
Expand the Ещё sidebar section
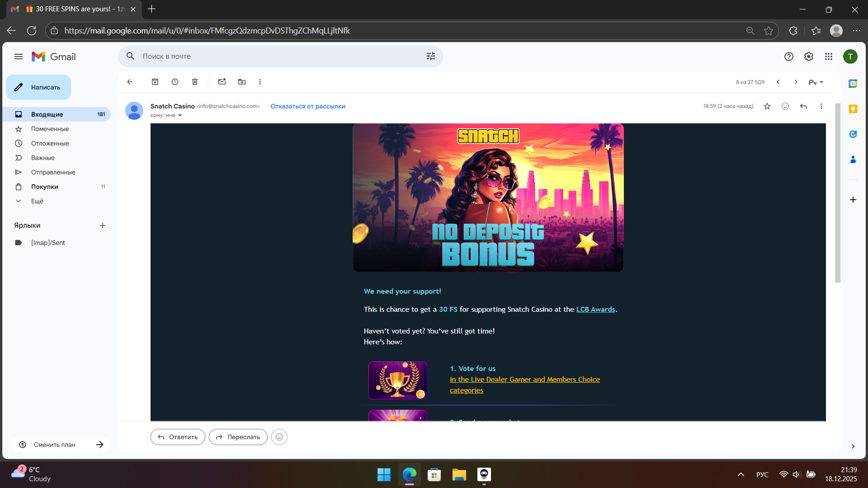point(37,201)
